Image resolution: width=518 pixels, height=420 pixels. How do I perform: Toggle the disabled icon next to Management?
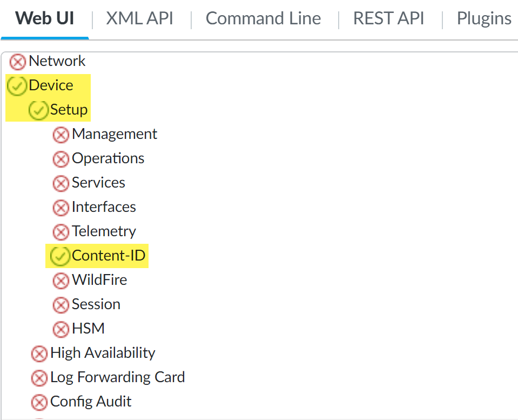[x=60, y=135]
